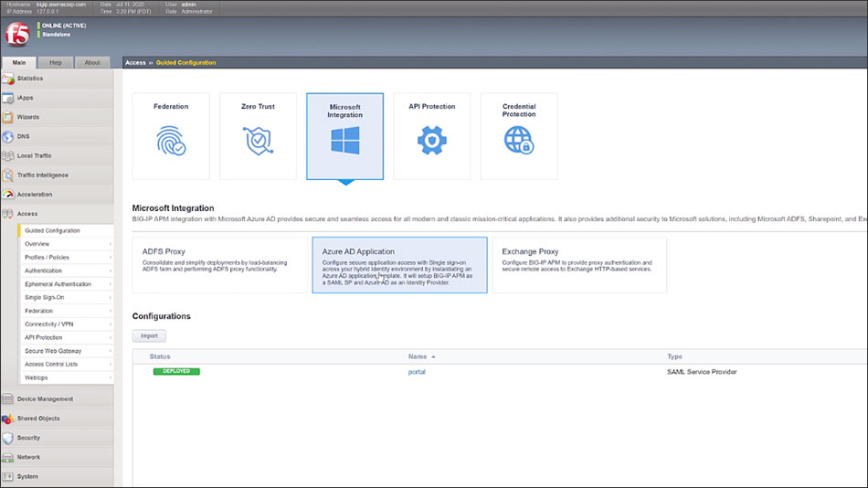Screen dimensions: 868x488
Task: Select the Azure AD Application template card
Action: click(x=399, y=265)
